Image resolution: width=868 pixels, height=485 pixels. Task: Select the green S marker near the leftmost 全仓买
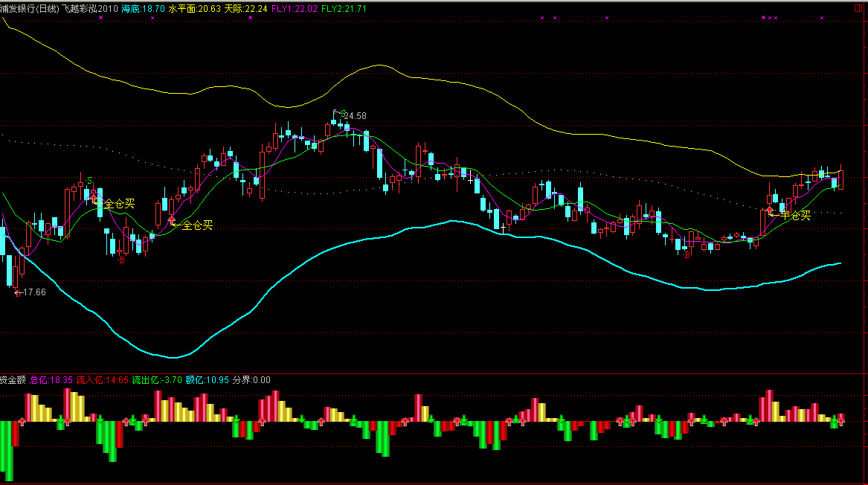pos(90,181)
